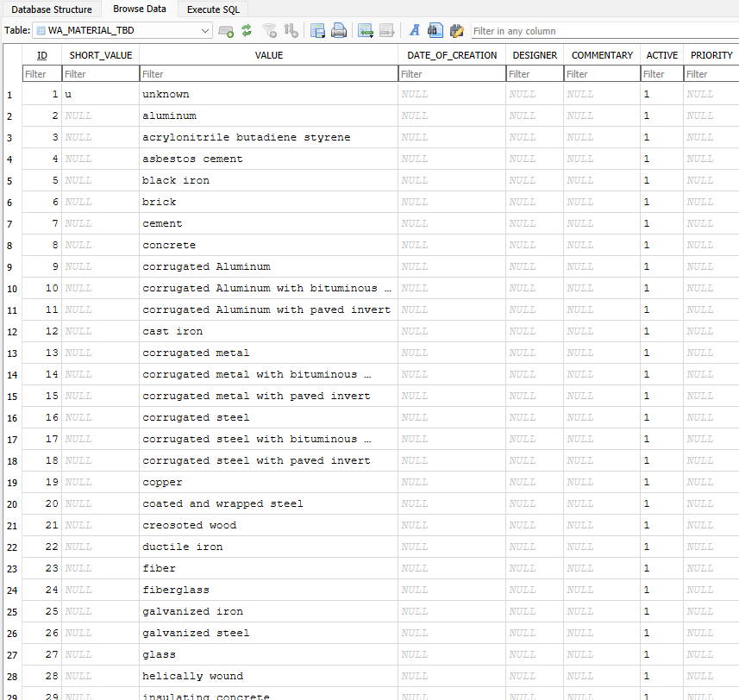Select the ACTIVE cell for 'cement' row
739x700 pixels.
coord(661,224)
